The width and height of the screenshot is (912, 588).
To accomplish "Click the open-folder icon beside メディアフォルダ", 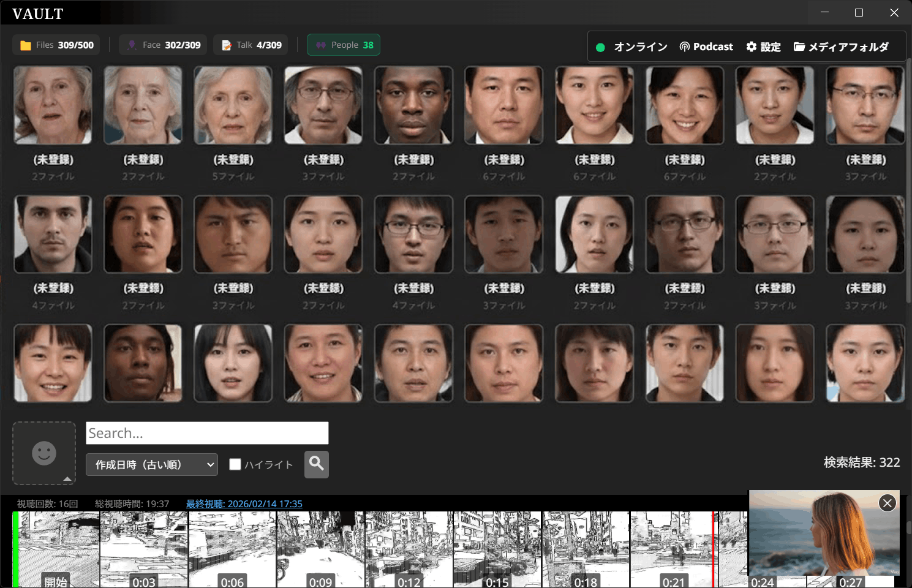I will point(799,47).
